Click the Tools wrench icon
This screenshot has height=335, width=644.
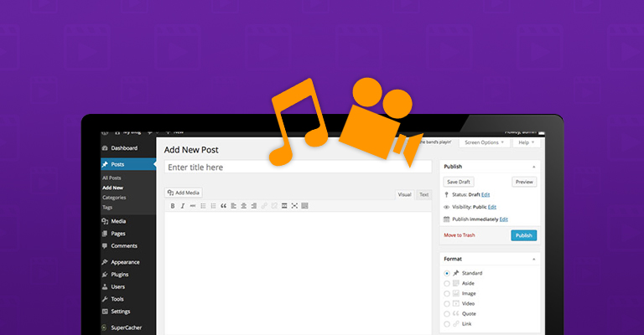(x=105, y=299)
